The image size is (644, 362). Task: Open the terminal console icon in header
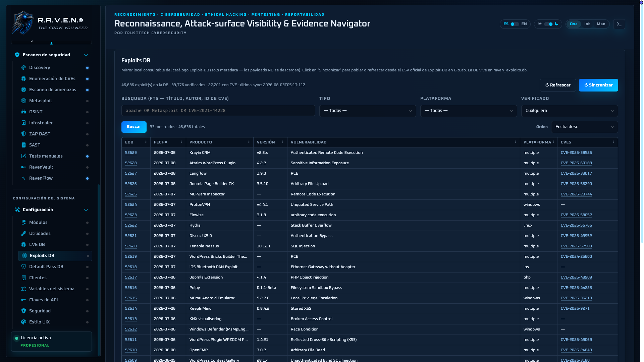point(619,24)
